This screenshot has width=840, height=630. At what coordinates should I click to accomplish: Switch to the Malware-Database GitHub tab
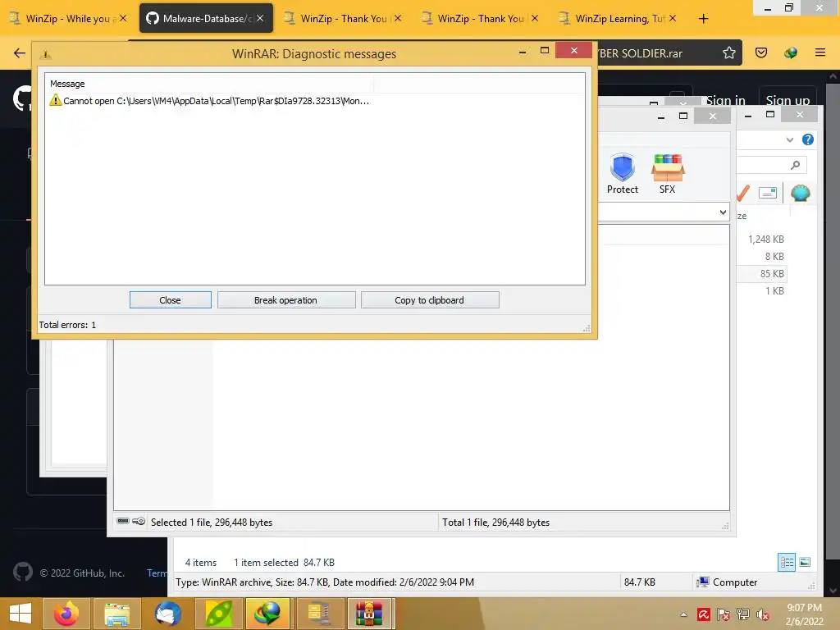(x=206, y=19)
